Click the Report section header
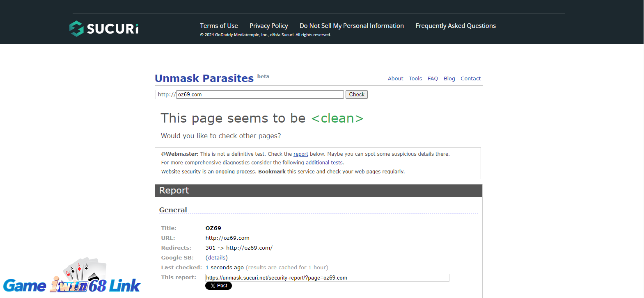Image resolution: width=644 pixels, height=298 pixels. 319,191
